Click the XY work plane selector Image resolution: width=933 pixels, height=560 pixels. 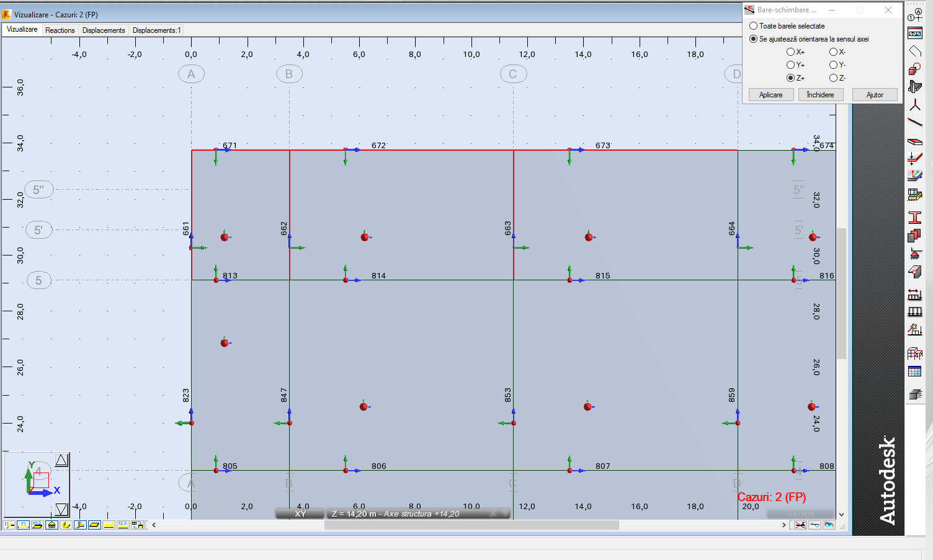[x=300, y=513]
